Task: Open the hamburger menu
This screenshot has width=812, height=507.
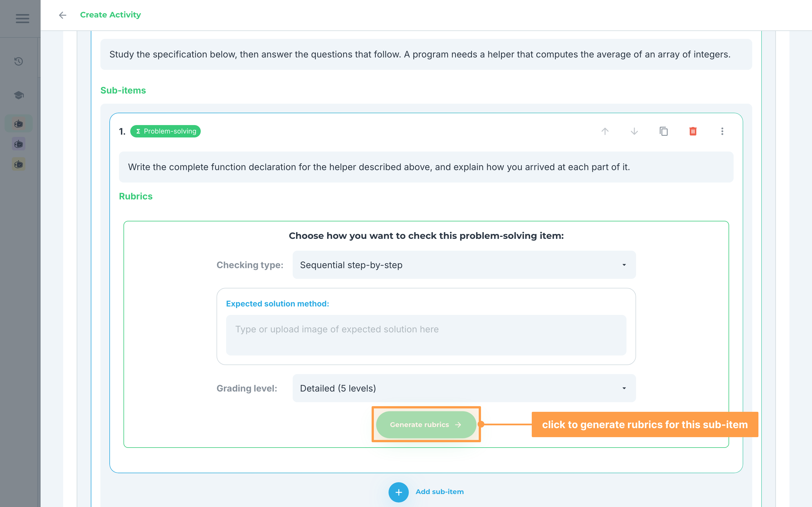Action: click(x=22, y=18)
